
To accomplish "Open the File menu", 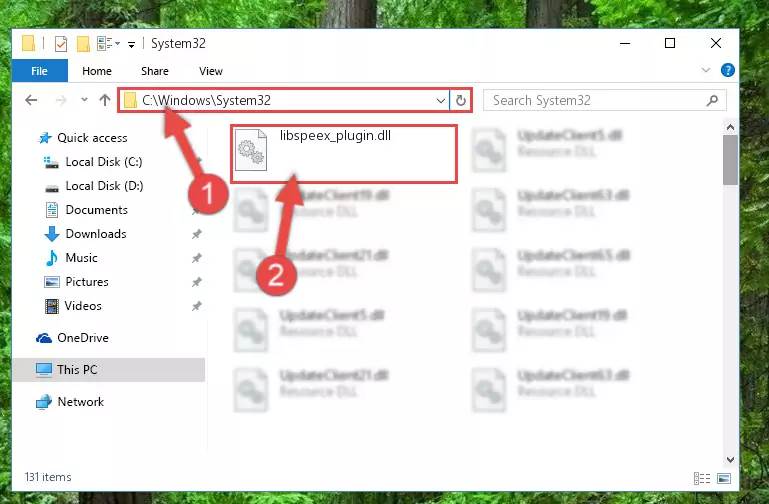I will [x=39, y=71].
